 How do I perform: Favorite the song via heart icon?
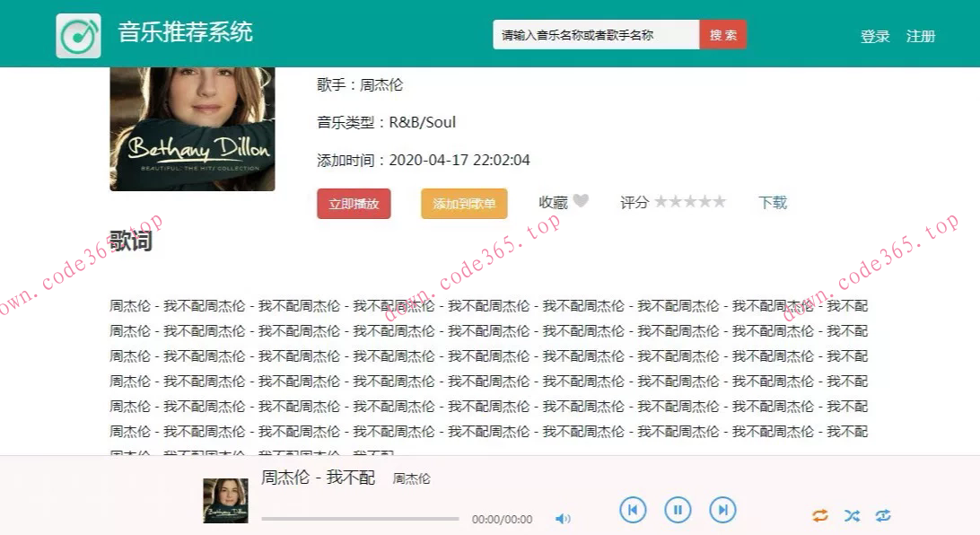pos(584,201)
